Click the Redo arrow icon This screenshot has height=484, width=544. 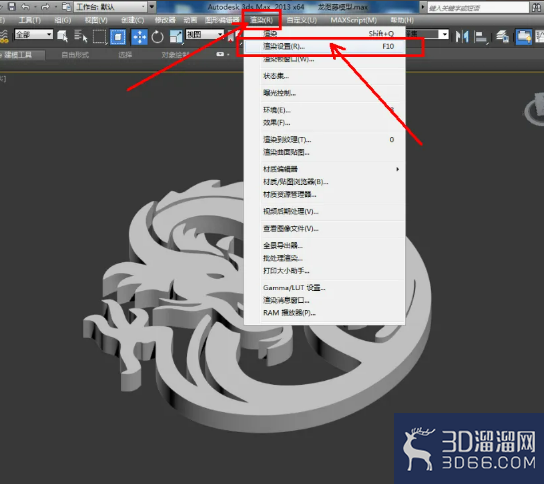pos(45,7)
